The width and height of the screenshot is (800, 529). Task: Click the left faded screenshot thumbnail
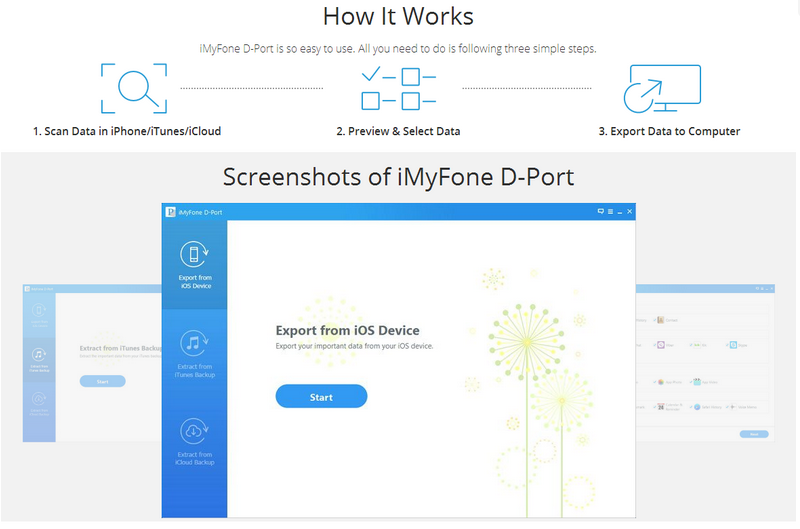click(92, 363)
